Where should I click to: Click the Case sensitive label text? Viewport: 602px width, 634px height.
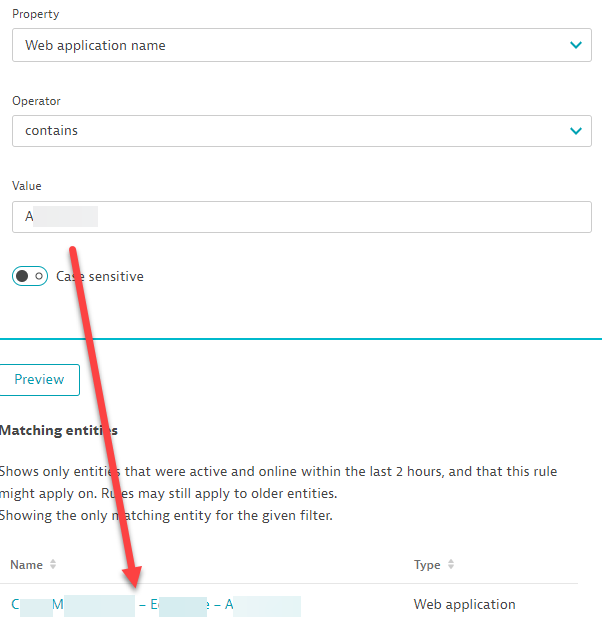pyautogui.click(x=100, y=276)
